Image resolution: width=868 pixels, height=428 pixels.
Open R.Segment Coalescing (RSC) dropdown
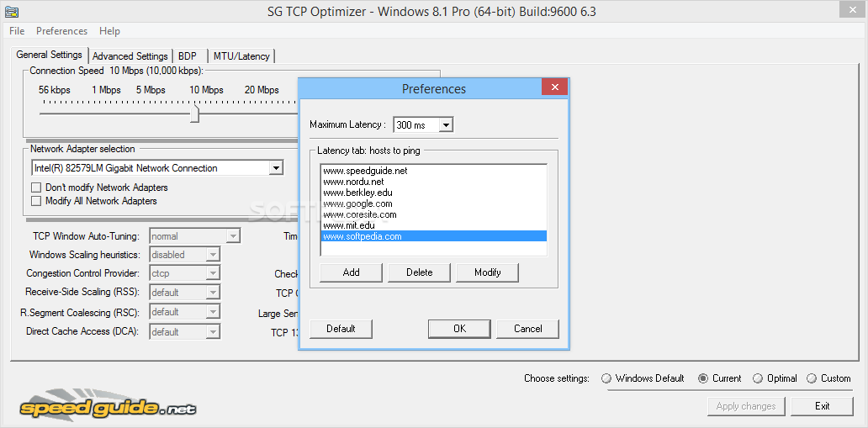213,312
